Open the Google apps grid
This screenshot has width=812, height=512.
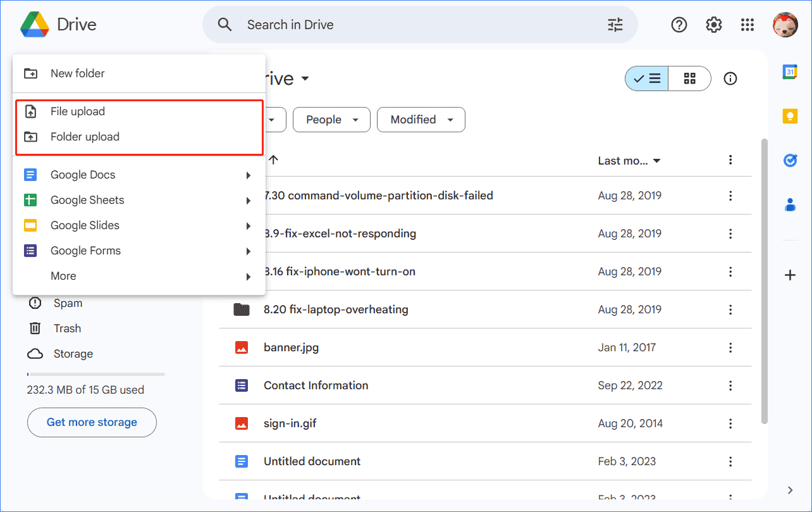[x=747, y=25]
